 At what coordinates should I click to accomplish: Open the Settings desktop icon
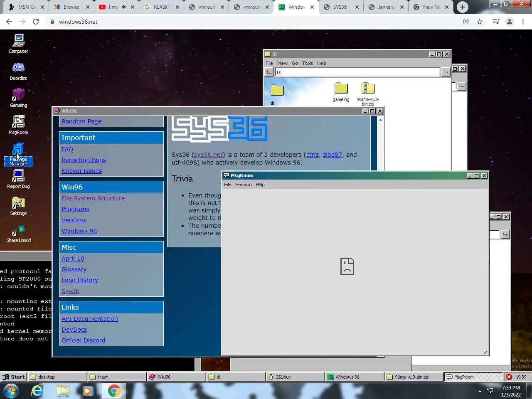18,206
